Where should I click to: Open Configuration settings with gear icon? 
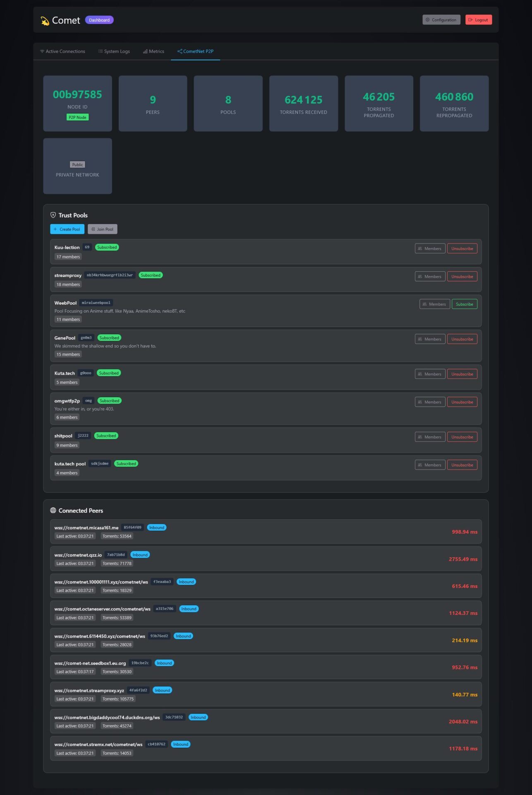pyautogui.click(x=441, y=20)
